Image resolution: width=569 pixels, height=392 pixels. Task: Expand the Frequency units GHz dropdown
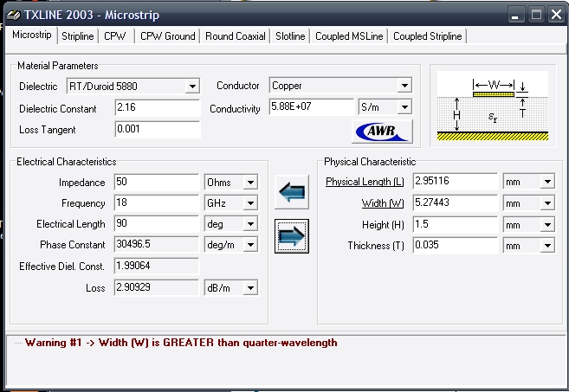click(x=250, y=203)
